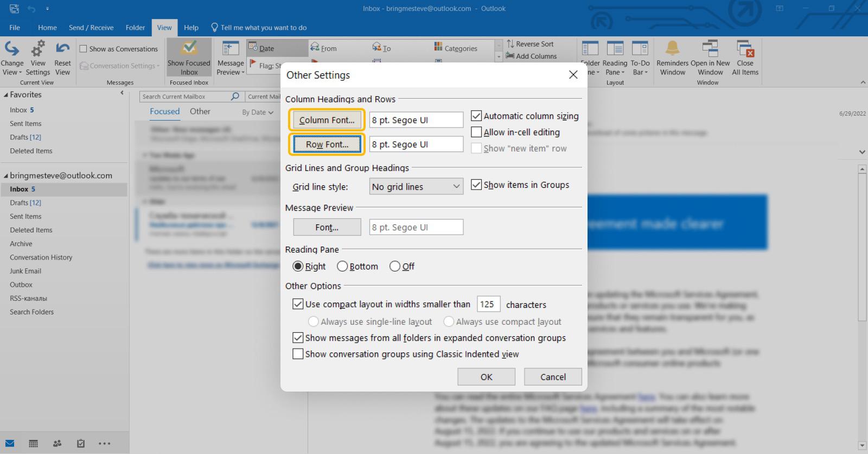Open Quick Access Toolbar customize dropdown
Viewport: 868px width, 454px height.
[x=47, y=9]
